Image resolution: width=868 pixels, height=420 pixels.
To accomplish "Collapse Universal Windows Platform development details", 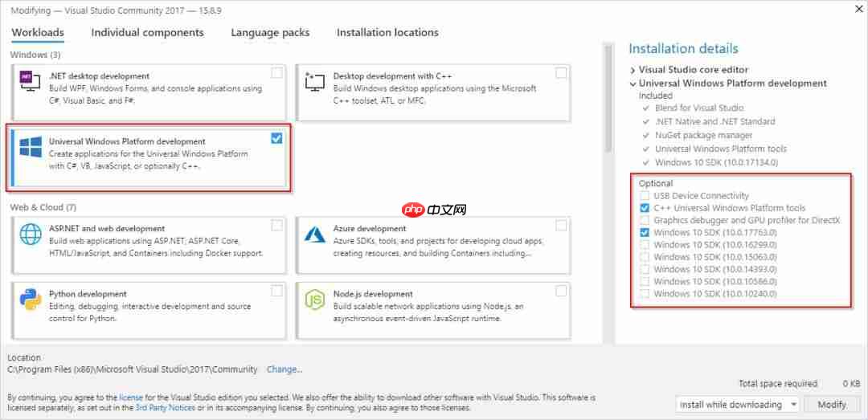I will pyautogui.click(x=633, y=84).
